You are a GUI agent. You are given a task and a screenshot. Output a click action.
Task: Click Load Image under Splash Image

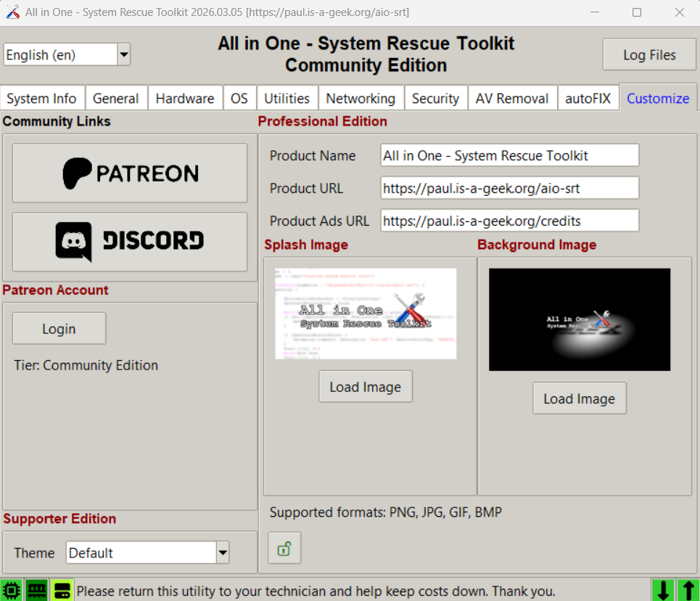[x=365, y=387]
